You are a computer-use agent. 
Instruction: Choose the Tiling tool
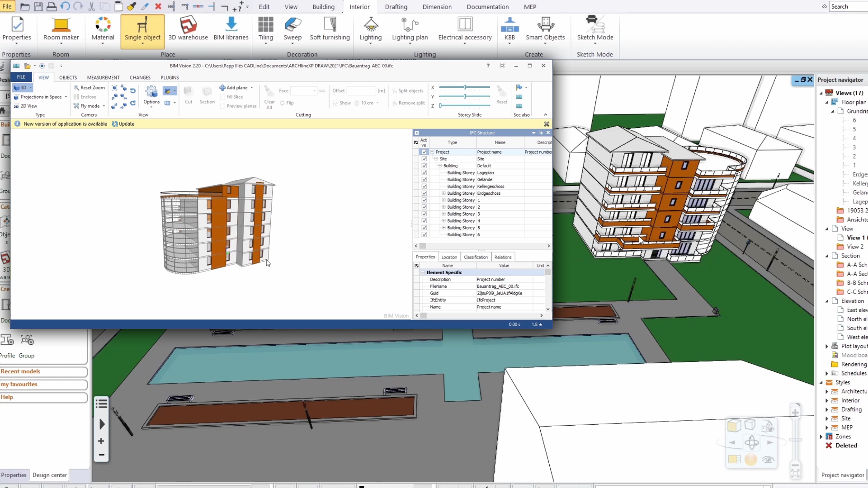pos(266,30)
